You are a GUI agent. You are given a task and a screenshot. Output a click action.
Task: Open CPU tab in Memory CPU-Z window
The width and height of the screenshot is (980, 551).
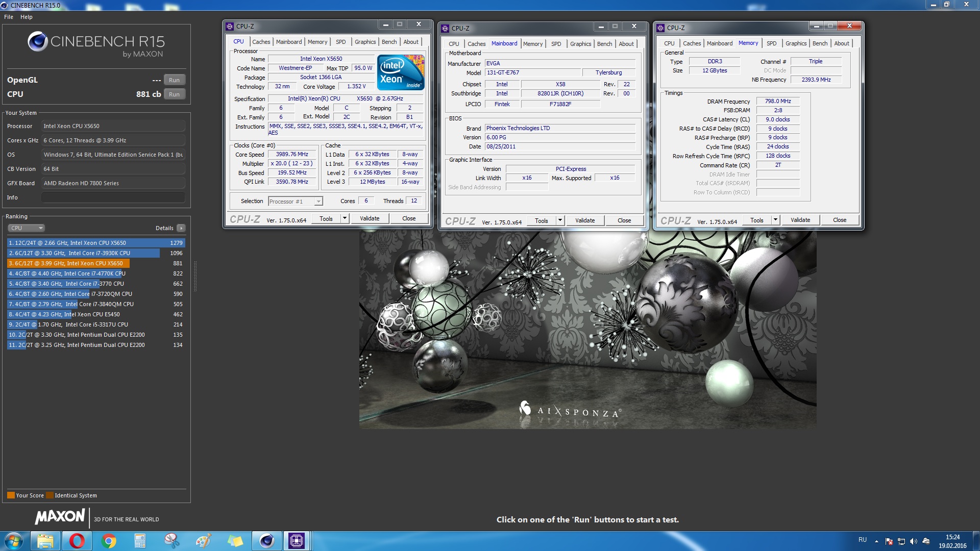pos(669,43)
